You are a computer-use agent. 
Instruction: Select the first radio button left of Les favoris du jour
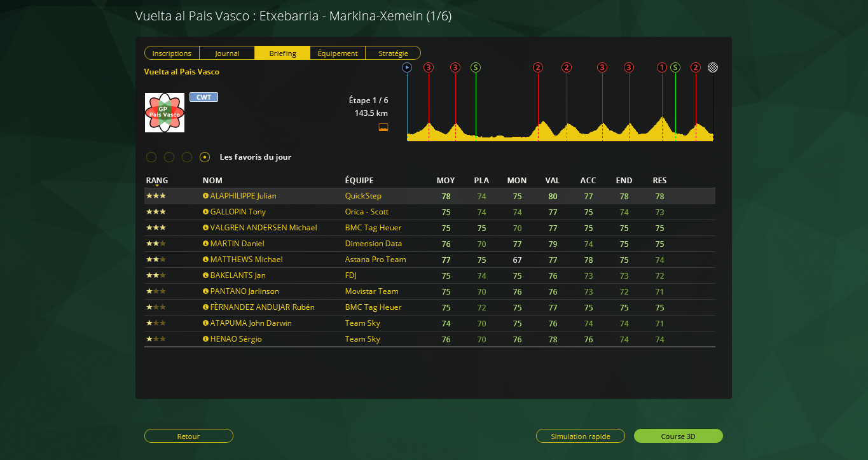pos(151,157)
